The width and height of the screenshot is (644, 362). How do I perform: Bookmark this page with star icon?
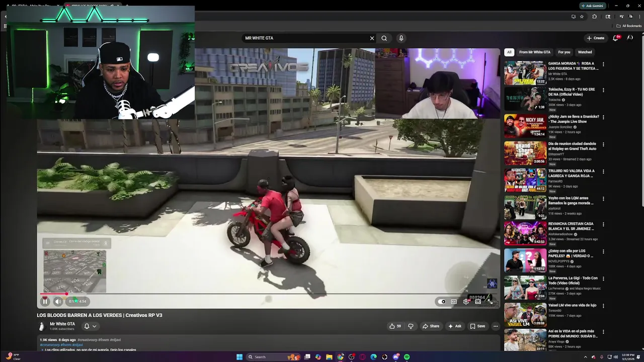click(x=582, y=17)
